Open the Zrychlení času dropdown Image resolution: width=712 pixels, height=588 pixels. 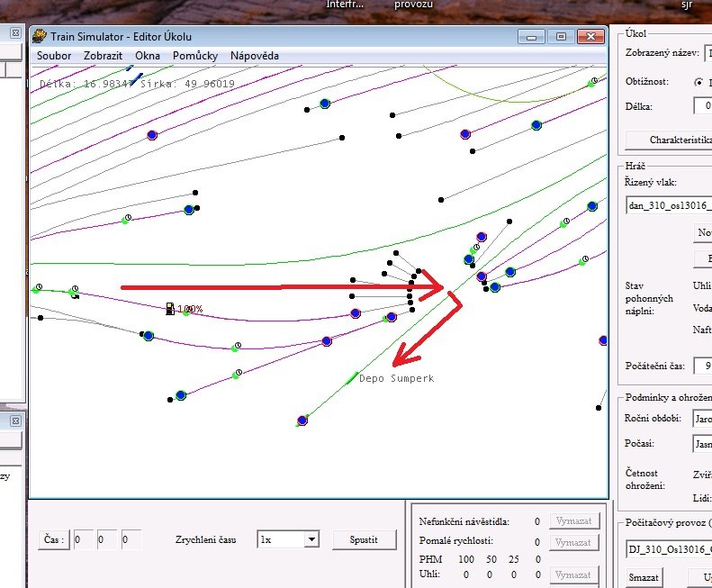[311, 540]
